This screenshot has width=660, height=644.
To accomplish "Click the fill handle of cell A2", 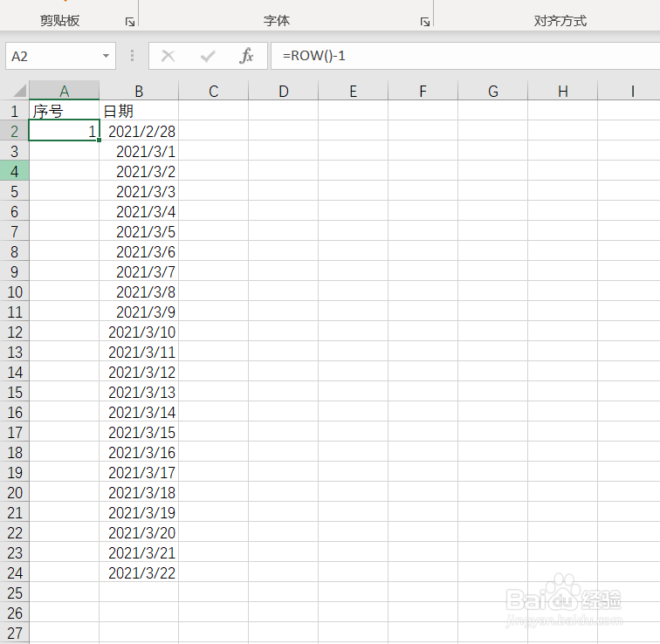I will 99,140.
